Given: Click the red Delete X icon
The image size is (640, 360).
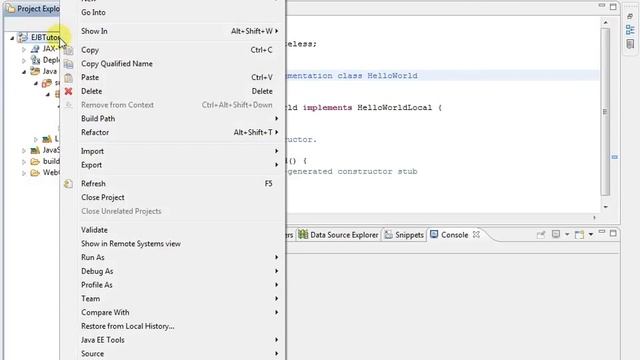Looking at the screenshot, I should click(x=69, y=91).
